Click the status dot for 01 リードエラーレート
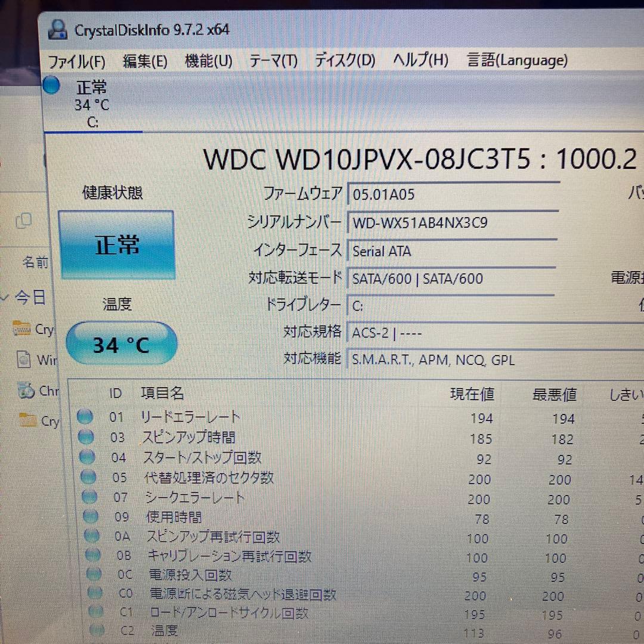 (85, 417)
